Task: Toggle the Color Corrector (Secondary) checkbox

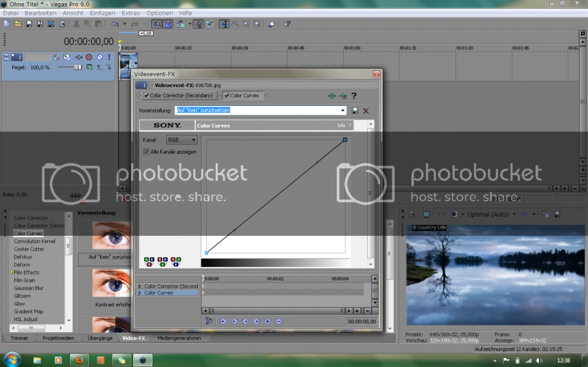Action: click(x=147, y=96)
